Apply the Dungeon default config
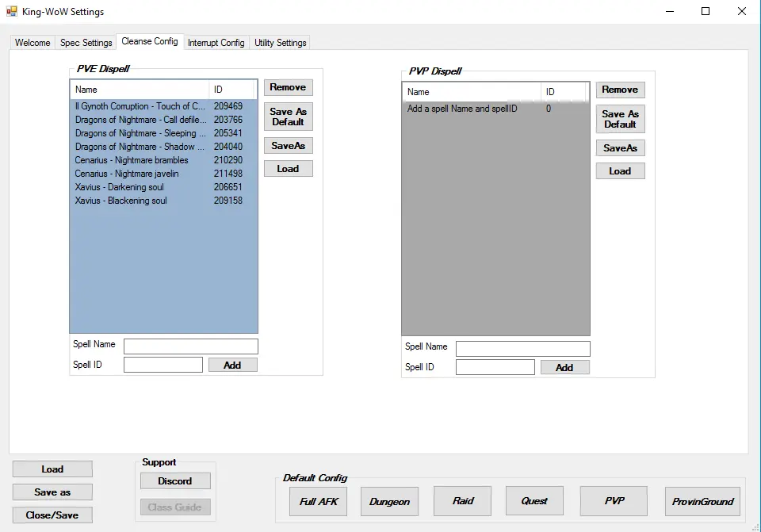This screenshot has width=761, height=532. point(389,501)
